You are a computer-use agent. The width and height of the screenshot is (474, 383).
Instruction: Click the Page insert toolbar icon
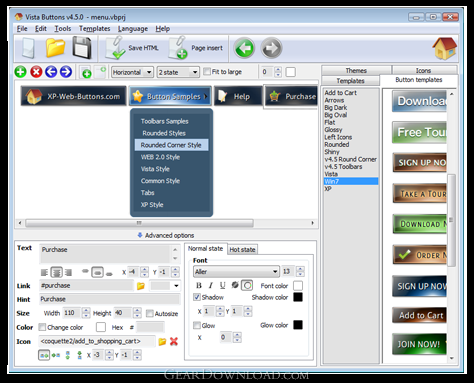pyautogui.click(x=178, y=48)
